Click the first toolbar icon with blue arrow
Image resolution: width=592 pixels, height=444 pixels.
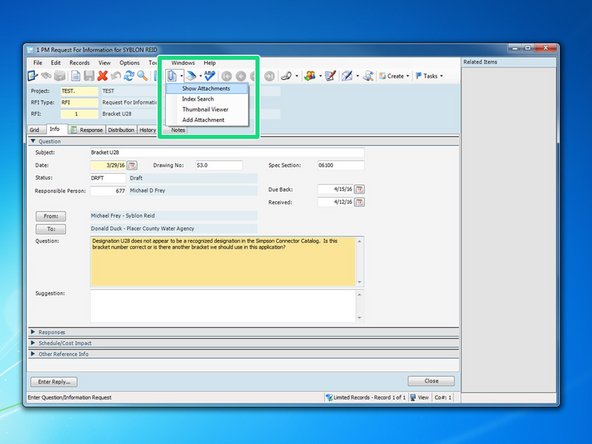[32, 76]
